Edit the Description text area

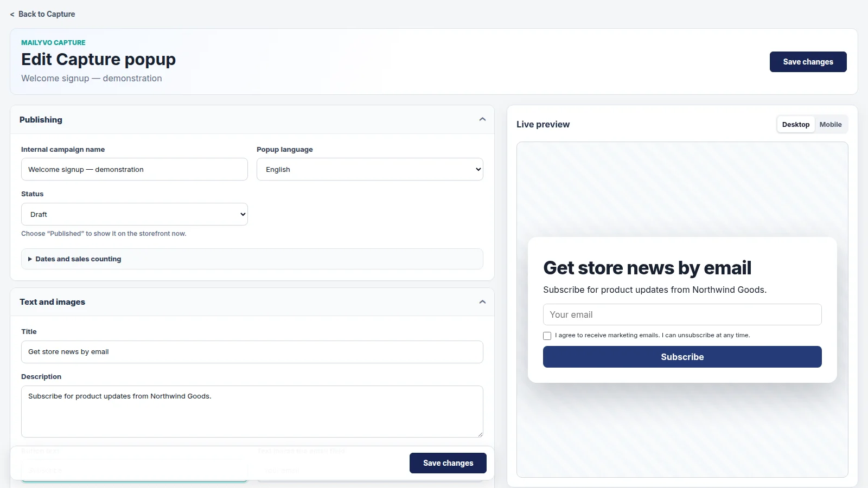point(252,412)
